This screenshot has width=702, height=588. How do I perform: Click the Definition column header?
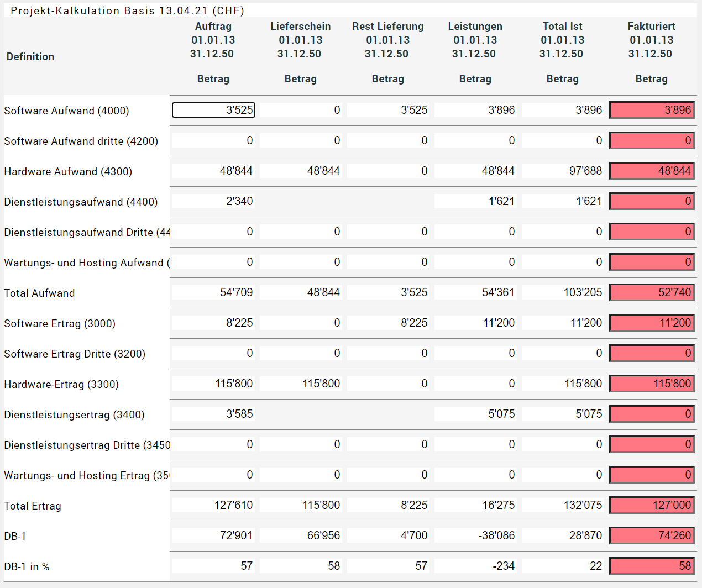click(30, 56)
